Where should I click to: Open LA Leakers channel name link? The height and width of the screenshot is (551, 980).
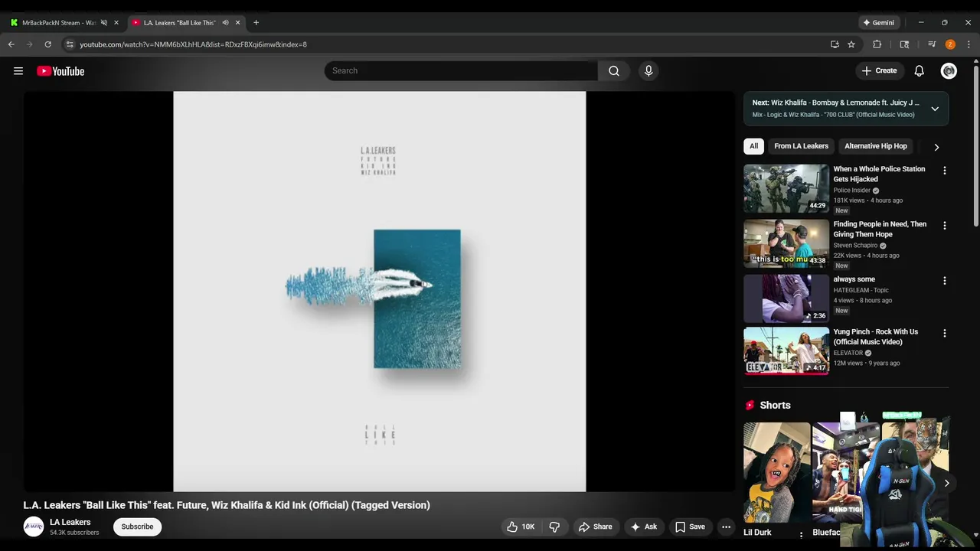(x=70, y=522)
